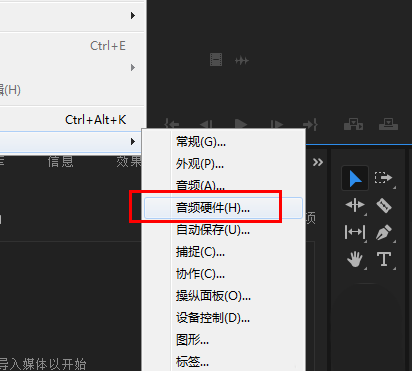Click the Drag Video Only filmstrip icon
This screenshot has height=371, width=412.
click(x=216, y=60)
